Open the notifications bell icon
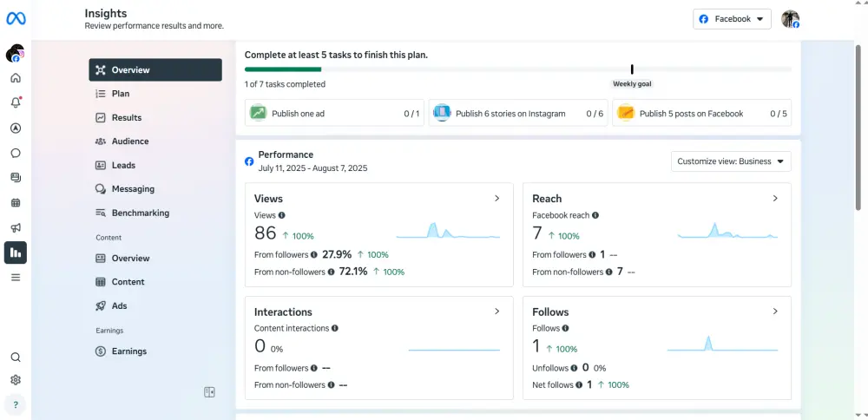The height and width of the screenshot is (420, 868). pyautogui.click(x=16, y=102)
